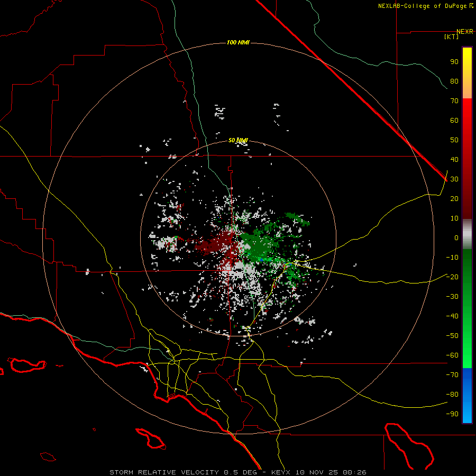476x476 pixels.
Task: Click the 50 NMI range ring label
Action: pyautogui.click(x=238, y=140)
